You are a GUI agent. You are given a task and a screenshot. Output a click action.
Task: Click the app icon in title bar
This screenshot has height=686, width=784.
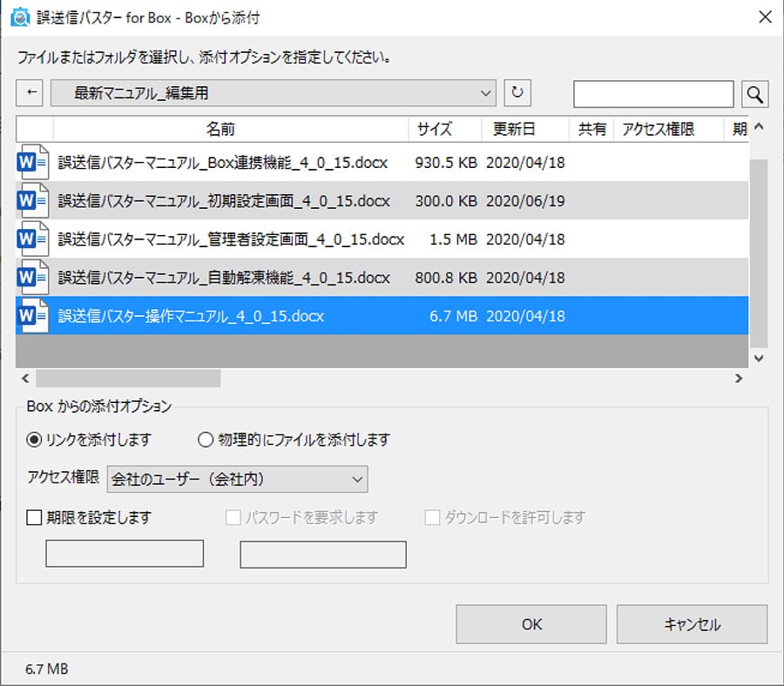20,17
